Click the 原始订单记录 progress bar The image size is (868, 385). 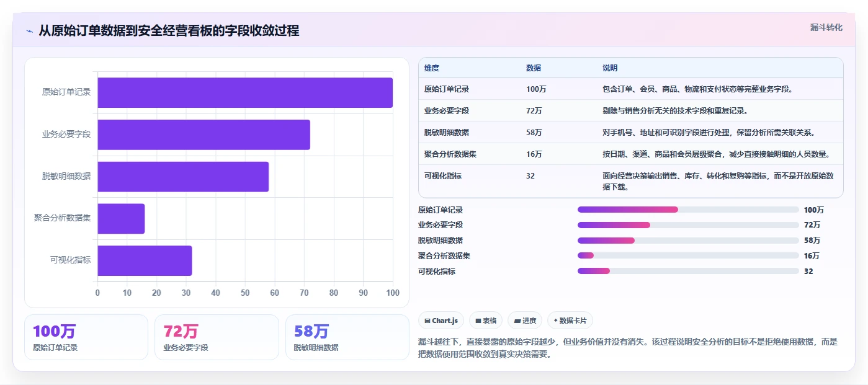click(x=688, y=210)
